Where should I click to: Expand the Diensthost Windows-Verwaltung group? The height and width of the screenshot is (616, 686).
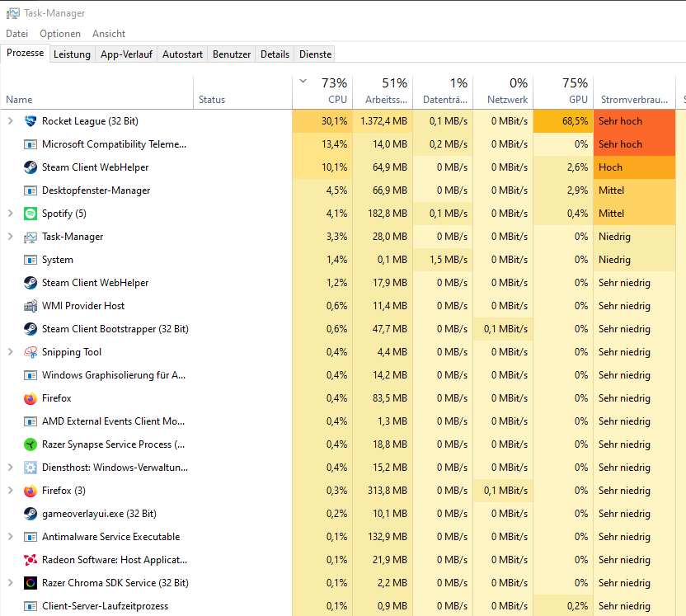coord(11,468)
